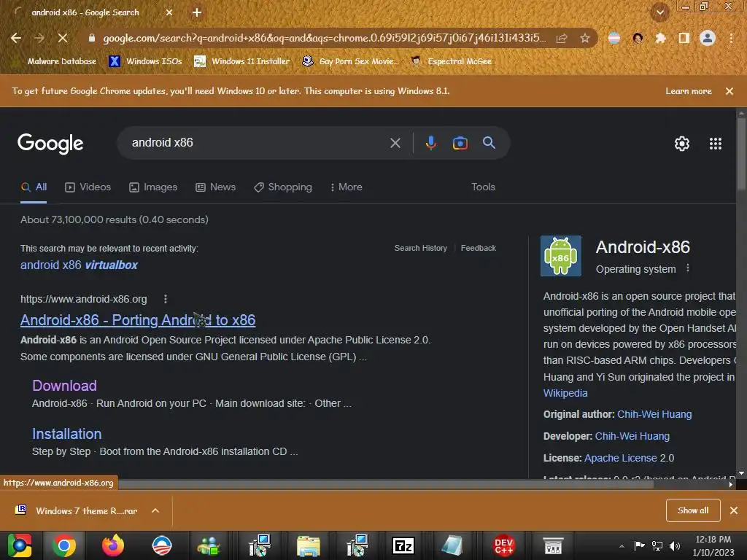The height and width of the screenshot is (560, 747).
Task: Open 7-Zip from the taskbar
Action: point(403,546)
